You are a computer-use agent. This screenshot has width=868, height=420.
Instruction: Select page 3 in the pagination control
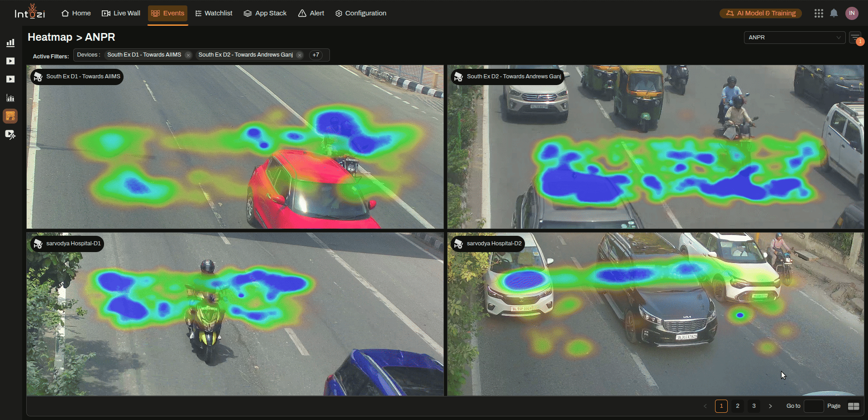coord(754,406)
